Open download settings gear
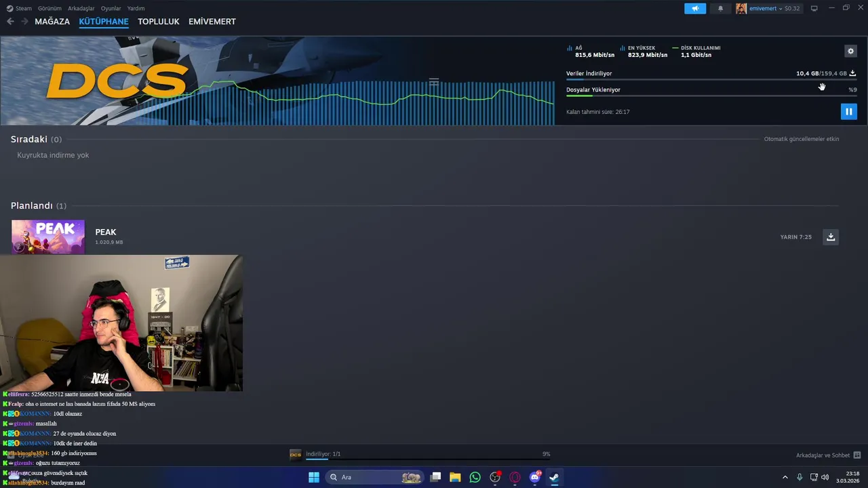868x488 pixels. [850, 51]
